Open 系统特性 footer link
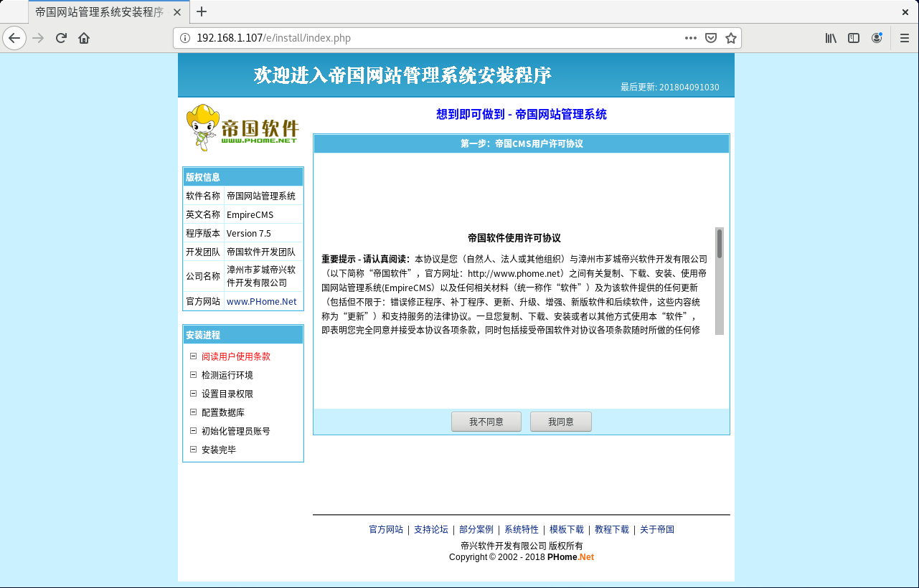 point(522,530)
